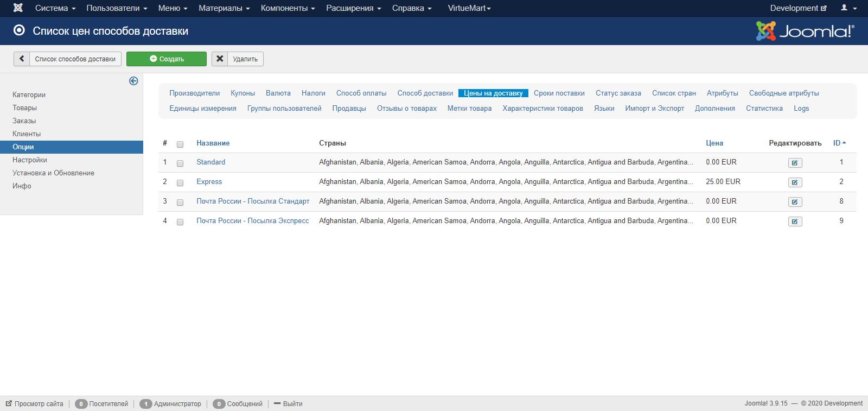Select checkbox next to Express
The height and width of the screenshot is (411, 868).
(x=180, y=182)
